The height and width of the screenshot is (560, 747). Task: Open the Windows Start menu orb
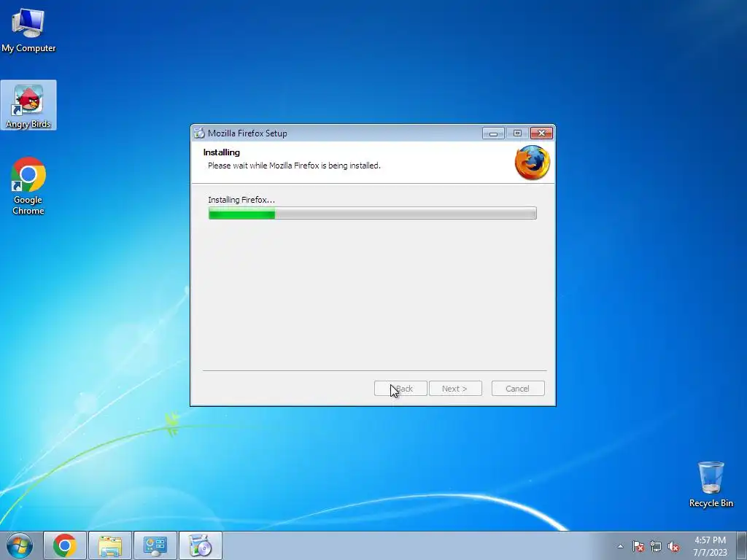click(20, 545)
